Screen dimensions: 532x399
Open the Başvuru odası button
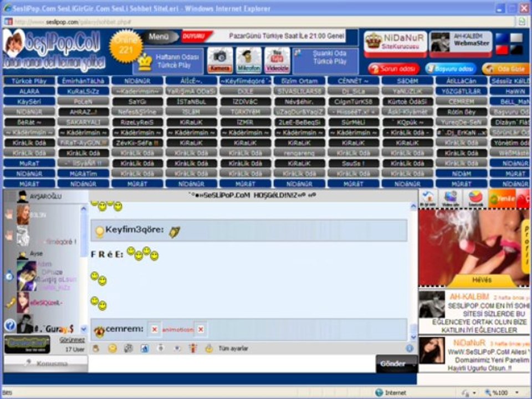(x=451, y=69)
